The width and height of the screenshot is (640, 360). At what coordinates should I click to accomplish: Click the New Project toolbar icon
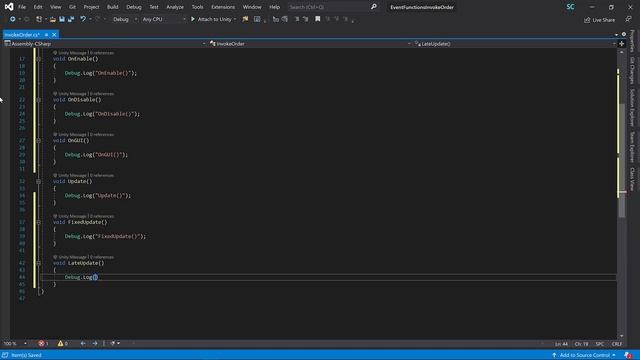tap(39, 19)
